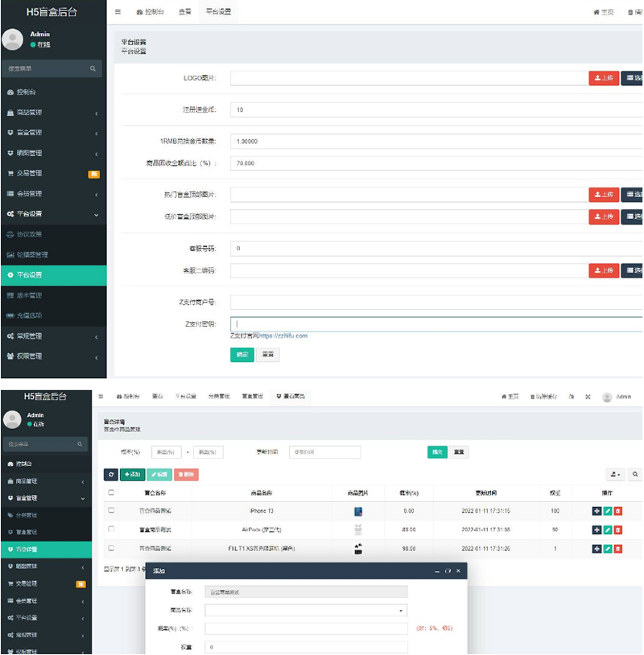Open the export dropdown beside the table search icon

coord(616,476)
